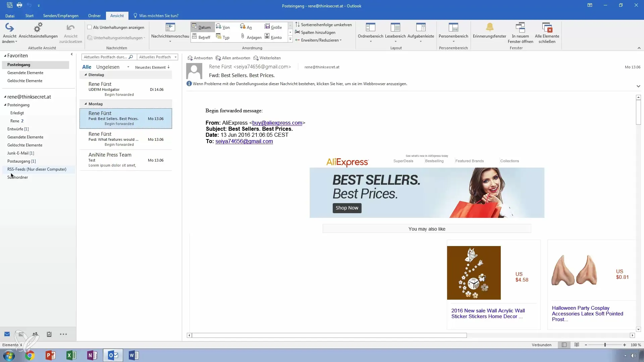This screenshot has height=362, width=644.
Task: Click Weiterleiten forward button
Action: point(267,58)
